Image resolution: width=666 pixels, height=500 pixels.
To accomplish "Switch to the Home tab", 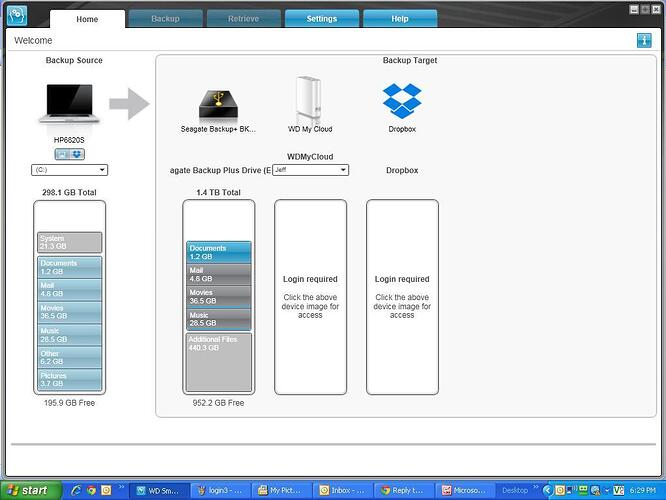I will coord(87,19).
